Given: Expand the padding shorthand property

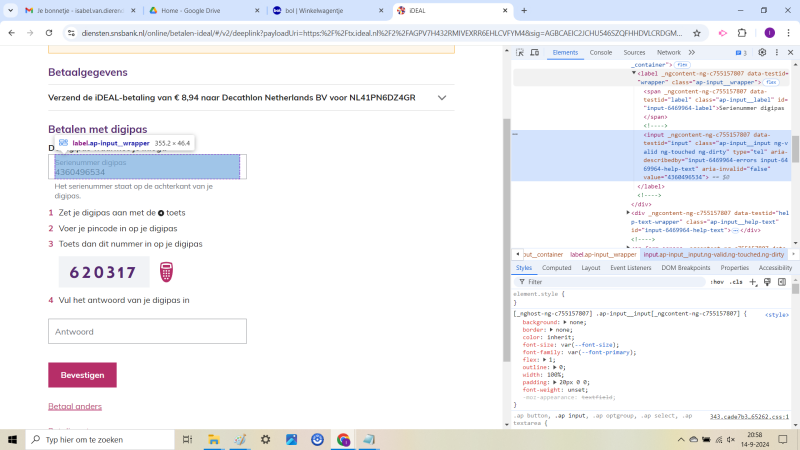Looking at the screenshot, I should (x=555, y=382).
